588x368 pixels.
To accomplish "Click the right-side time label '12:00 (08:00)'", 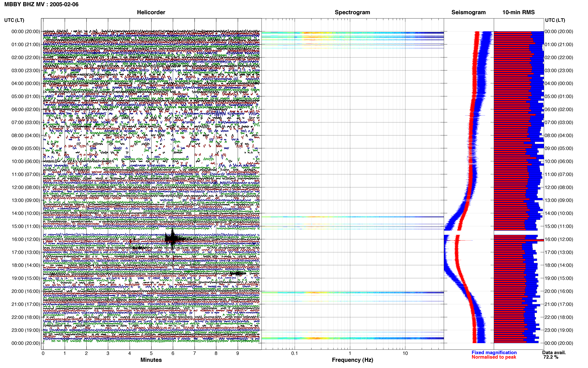I will coord(559,187).
